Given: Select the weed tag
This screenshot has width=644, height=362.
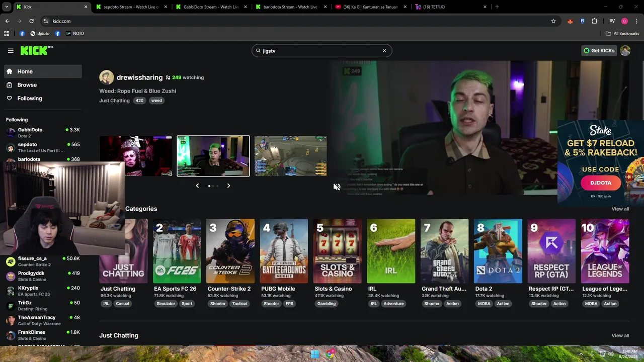Looking at the screenshot, I should [156, 101].
